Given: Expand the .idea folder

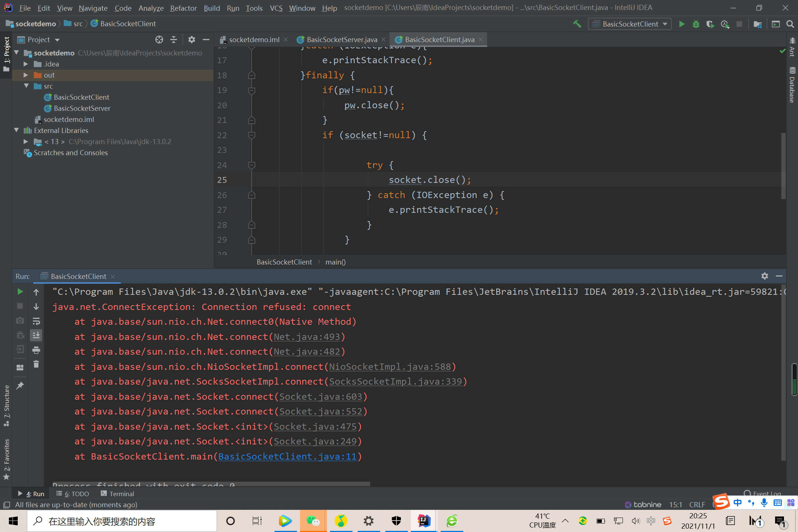Looking at the screenshot, I should pyautogui.click(x=26, y=64).
